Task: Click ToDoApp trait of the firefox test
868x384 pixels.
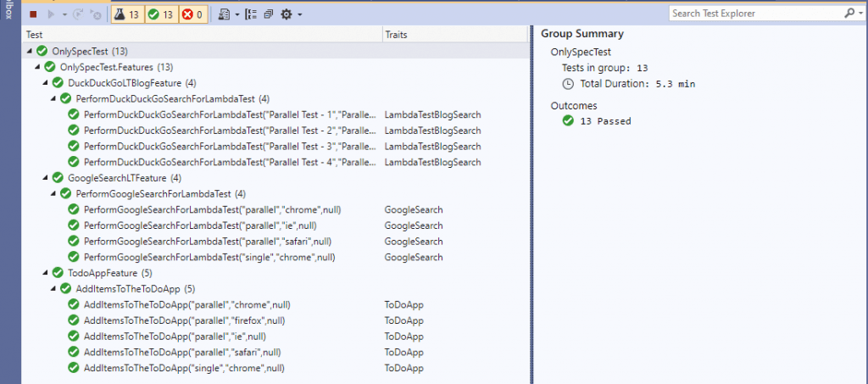Action: [404, 320]
